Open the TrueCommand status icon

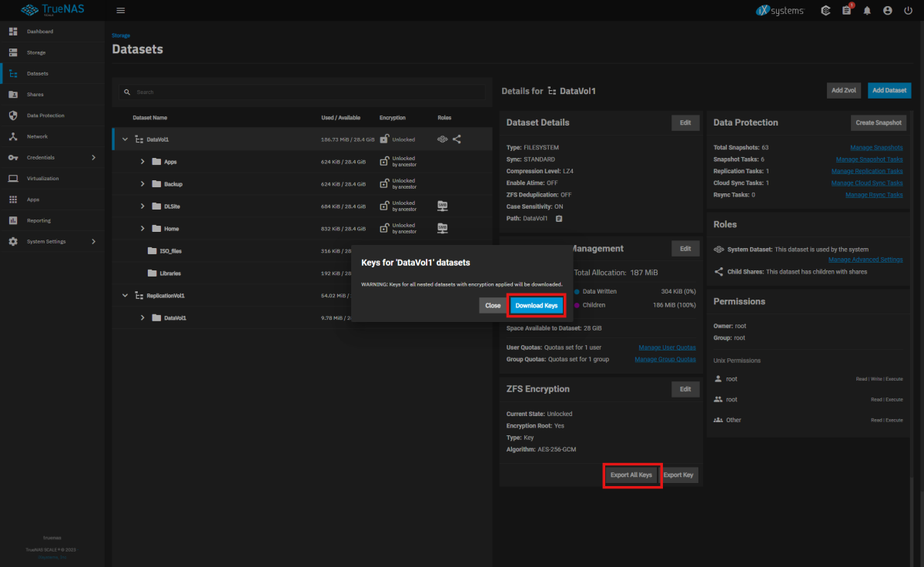[825, 11]
